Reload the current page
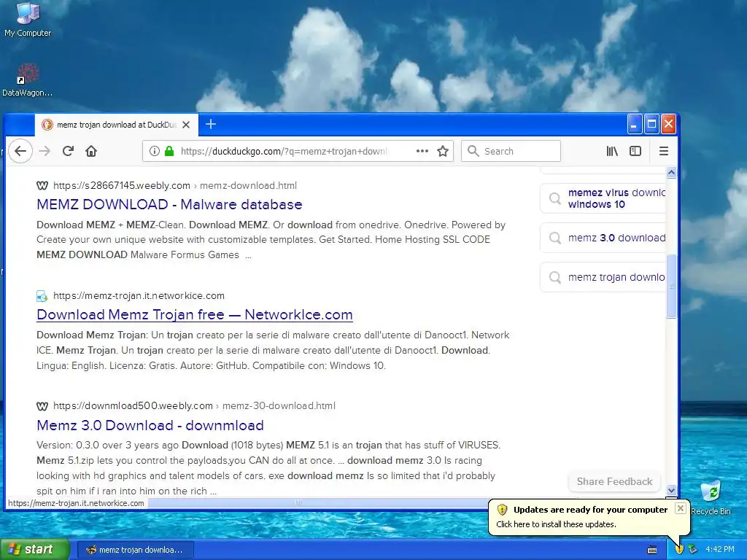This screenshot has width=747, height=560. tap(68, 152)
